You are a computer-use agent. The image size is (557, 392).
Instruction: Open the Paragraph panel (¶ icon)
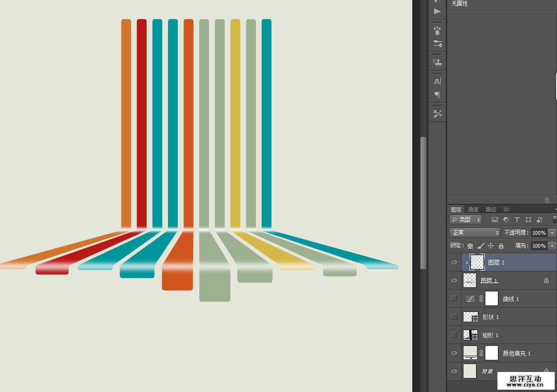coord(437,95)
